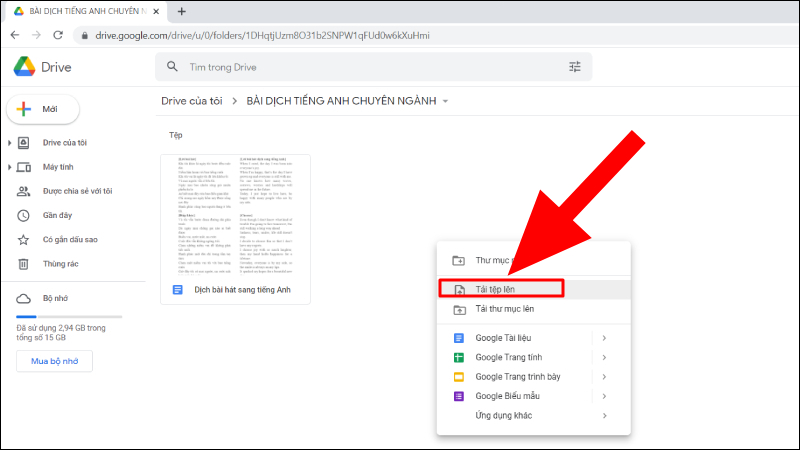This screenshot has height=450, width=800.
Task: Click the Tìm trong Drive search field
Action: [373, 67]
